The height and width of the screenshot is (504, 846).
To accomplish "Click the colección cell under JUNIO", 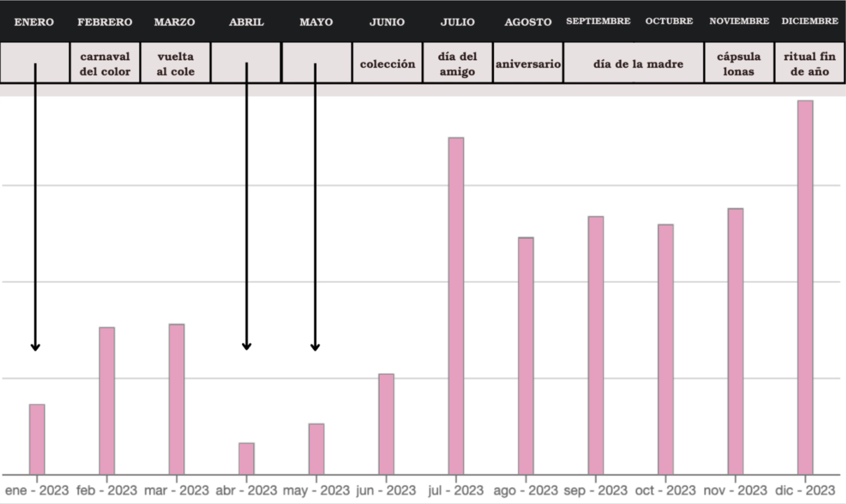I will click(387, 63).
